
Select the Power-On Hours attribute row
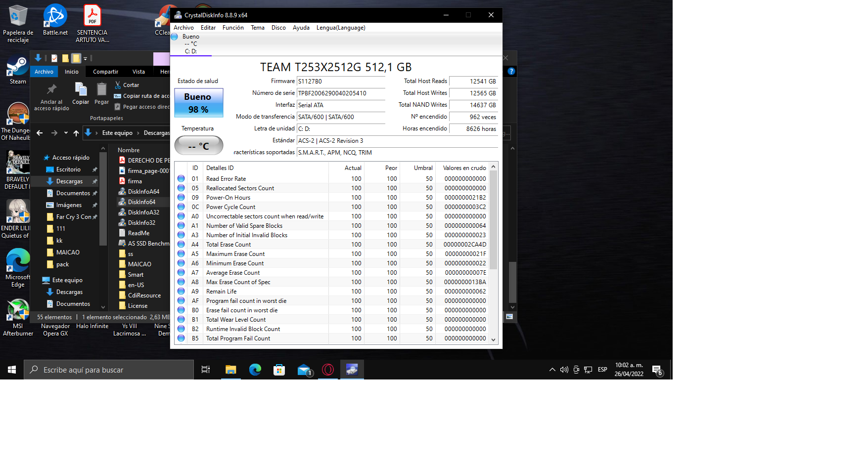pos(332,198)
